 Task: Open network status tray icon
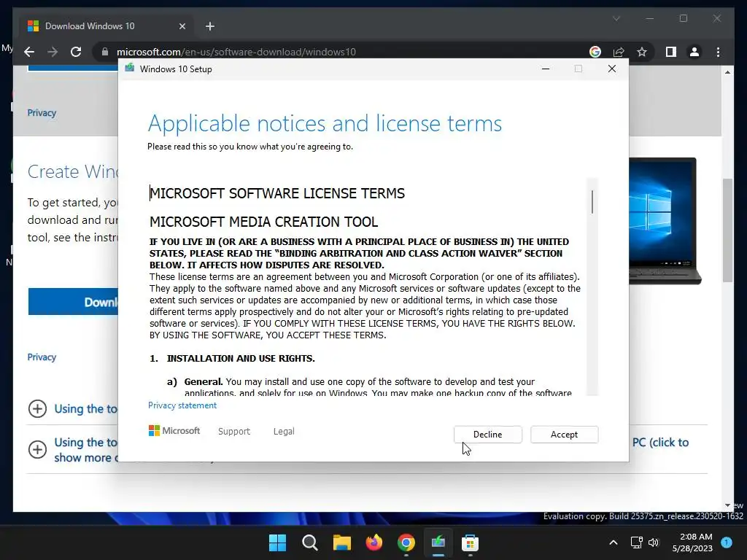636,542
